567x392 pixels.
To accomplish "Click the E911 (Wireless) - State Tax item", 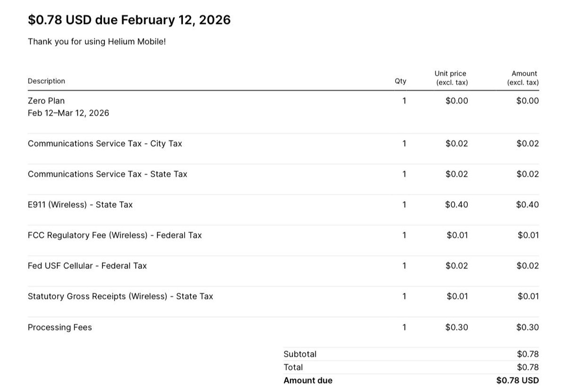I will click(80, 205).
